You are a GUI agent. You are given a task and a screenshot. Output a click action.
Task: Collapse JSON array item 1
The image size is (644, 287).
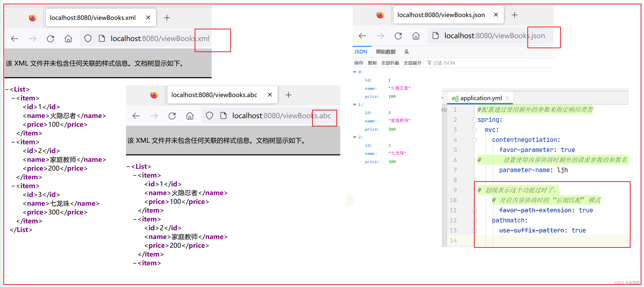[x=355, y=105]
